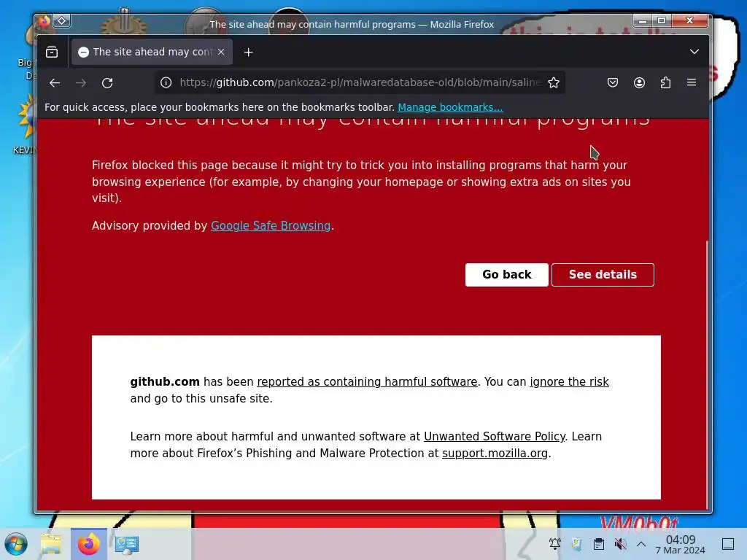This screenshot has height=560, width=747.
Task: Open the Save to Pocket button
Action: tap(613, 82)
